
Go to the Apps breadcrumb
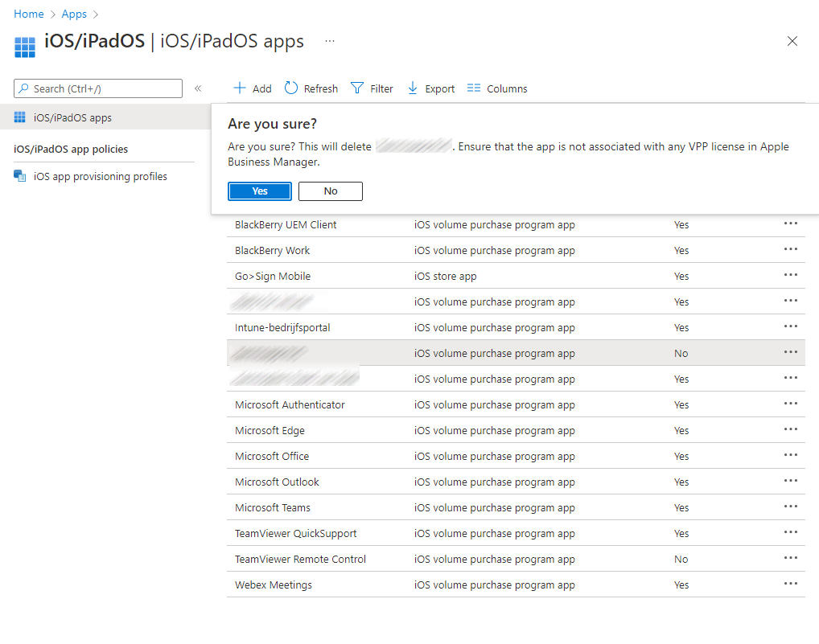click(x=74, y=14)
